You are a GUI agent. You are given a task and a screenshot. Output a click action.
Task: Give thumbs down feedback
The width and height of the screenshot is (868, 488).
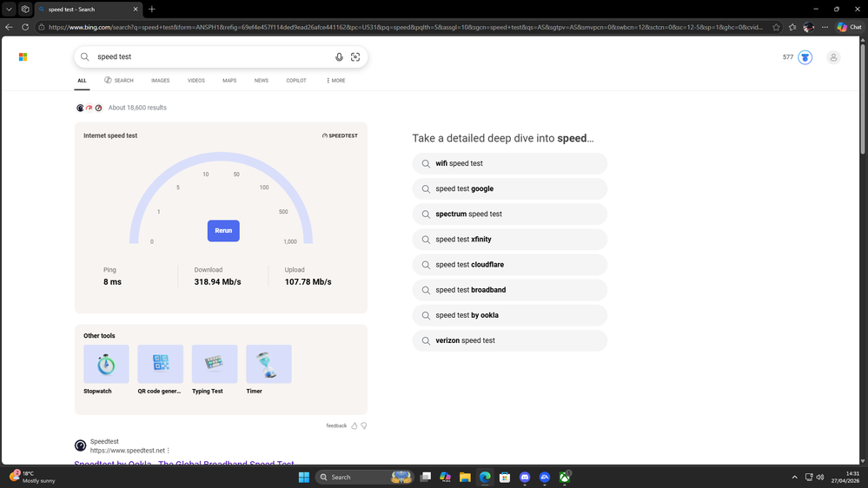pyautogui.click(x=364, y=425)
